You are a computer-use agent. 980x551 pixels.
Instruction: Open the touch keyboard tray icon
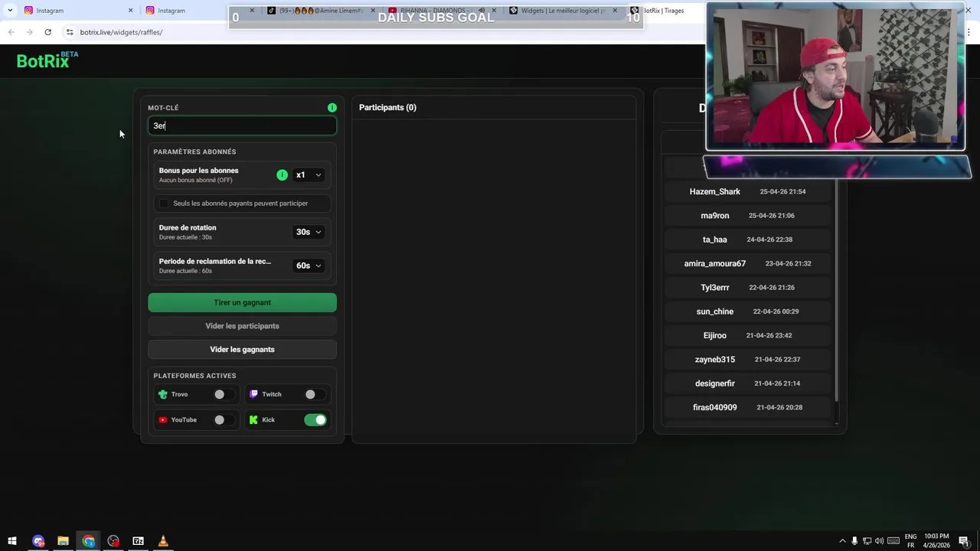(893, 541)
